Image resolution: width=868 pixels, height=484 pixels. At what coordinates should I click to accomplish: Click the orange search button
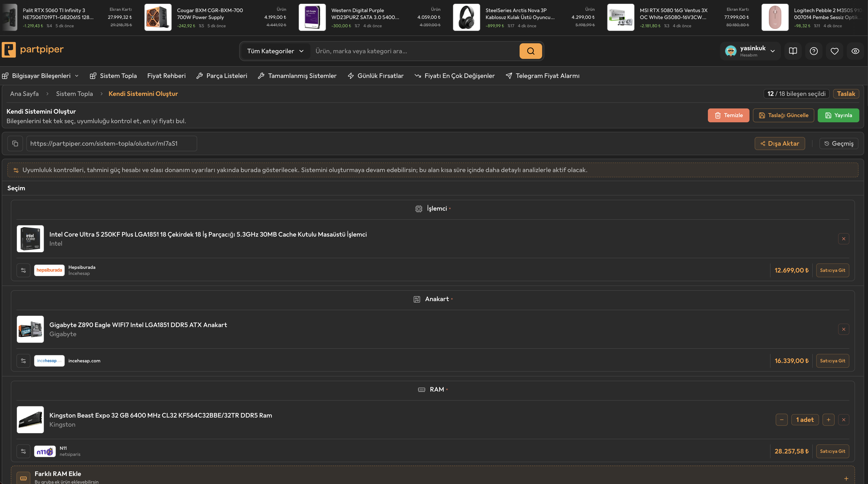click(530, 51)
